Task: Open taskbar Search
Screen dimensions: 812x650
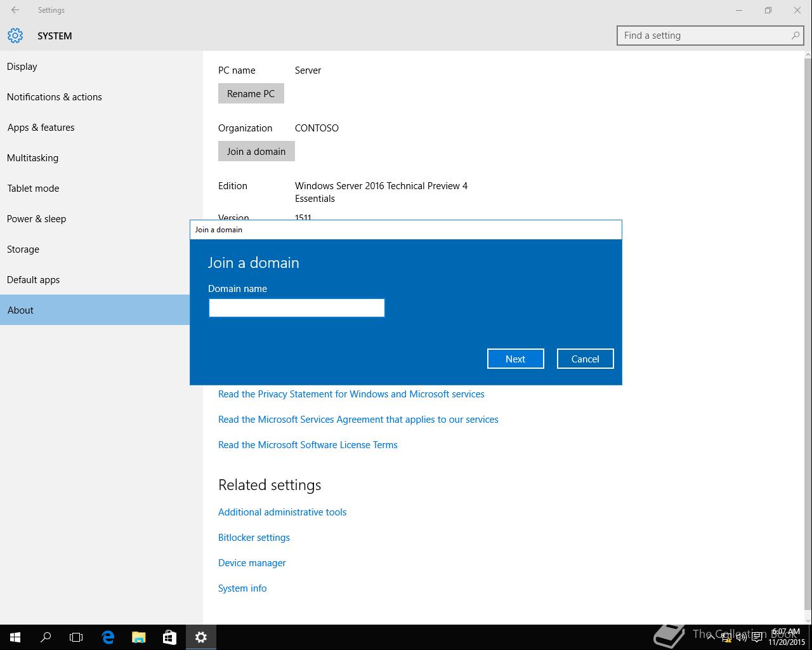Action: click(x=46, y=637)
